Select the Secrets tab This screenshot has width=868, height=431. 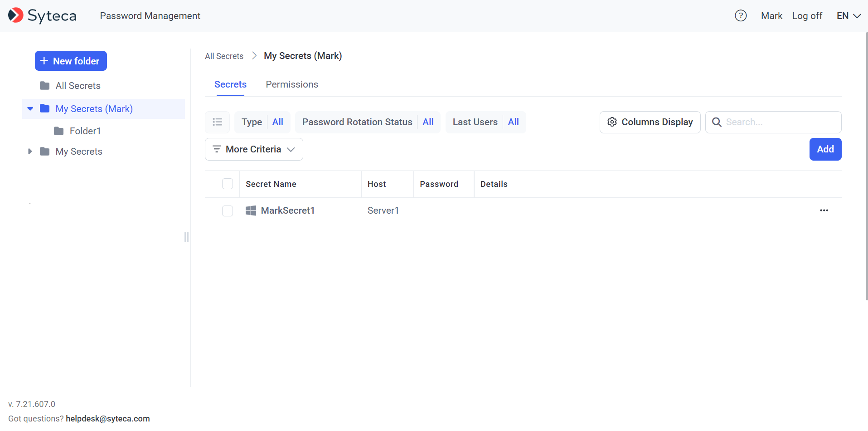tap(230, 84)
